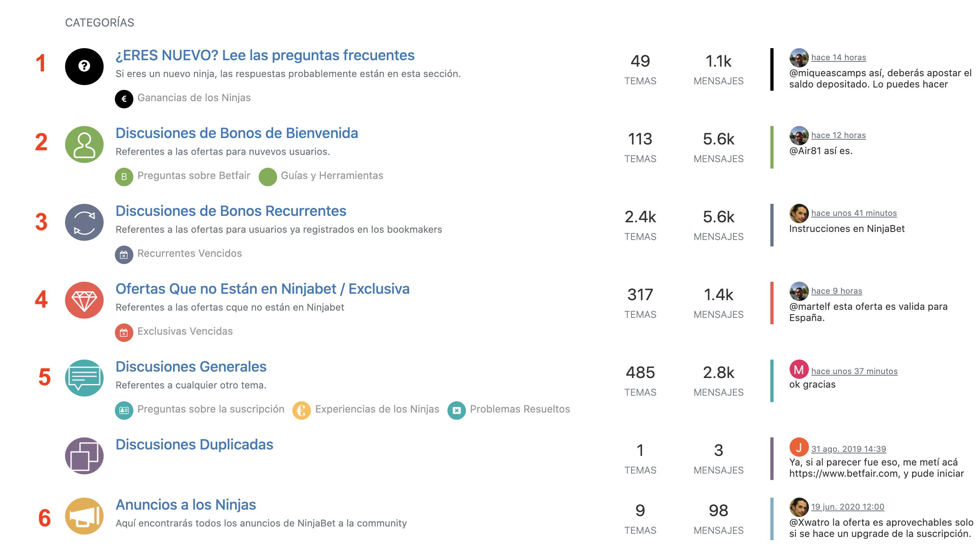Open Preguntas sobre la suscripción subcategory

click(x=211, y=409)
